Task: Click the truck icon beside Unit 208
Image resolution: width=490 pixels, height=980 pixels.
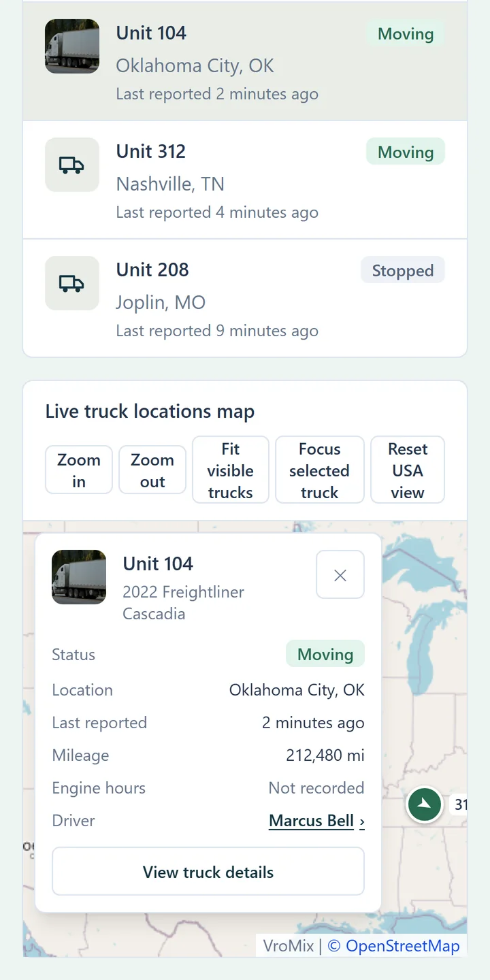Action: (x=72, y=283)
